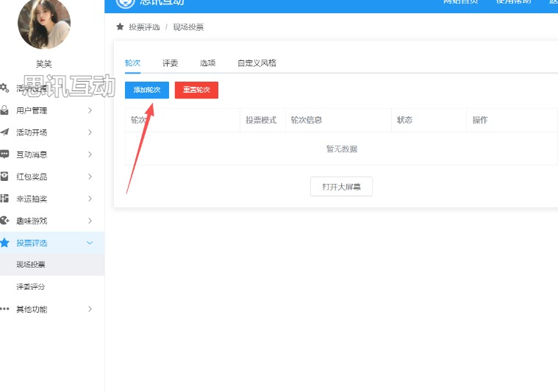Image resolution: width=558 pixels, height=392 pixels.
Task: Click the 幸运抽奖 lottery icon
Action: 4,199
